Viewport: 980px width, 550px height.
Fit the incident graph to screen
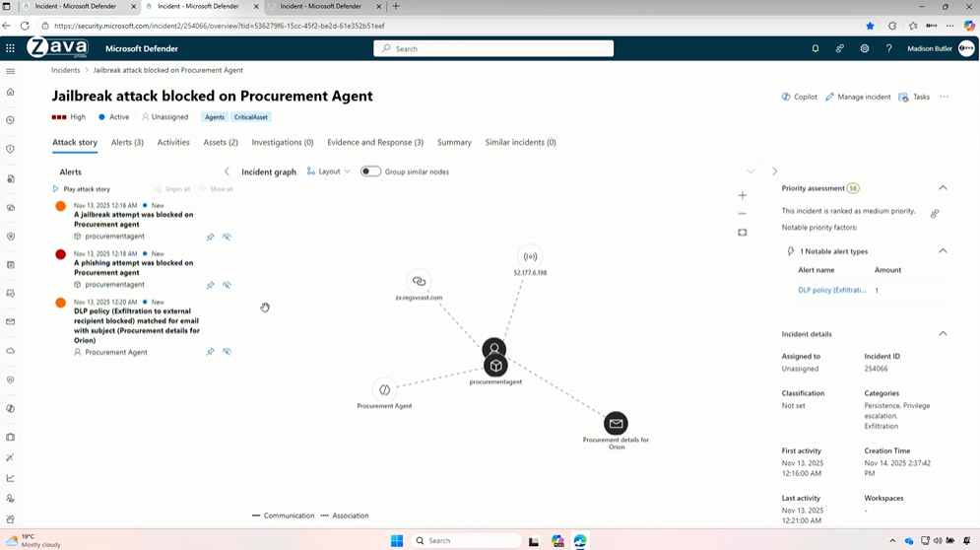[742, 233]
